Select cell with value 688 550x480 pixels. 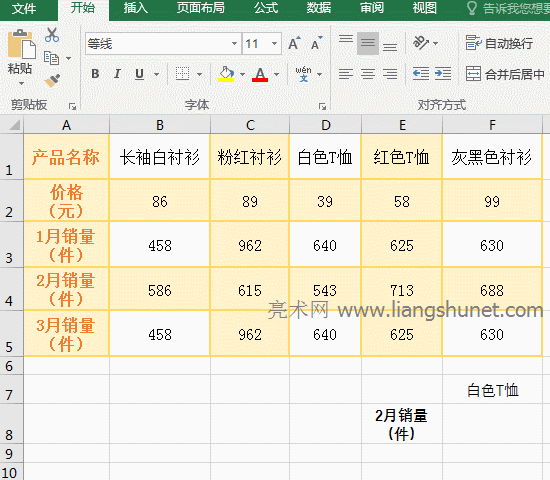(492, 289)
